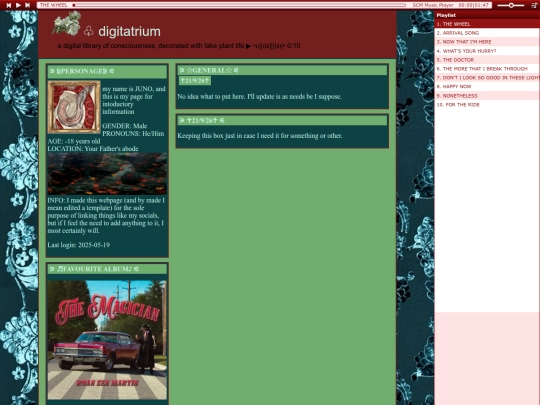540x405 pixels.
Task: Click the Last login: 2025-05-19 text
Action: click(x=79, y=245)
